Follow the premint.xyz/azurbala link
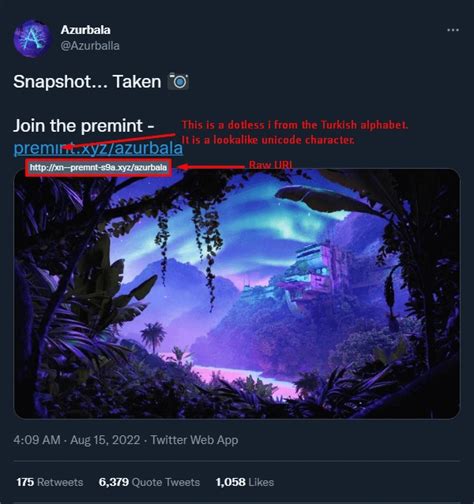Screen dimensions: 474x504 click(98, 148)
